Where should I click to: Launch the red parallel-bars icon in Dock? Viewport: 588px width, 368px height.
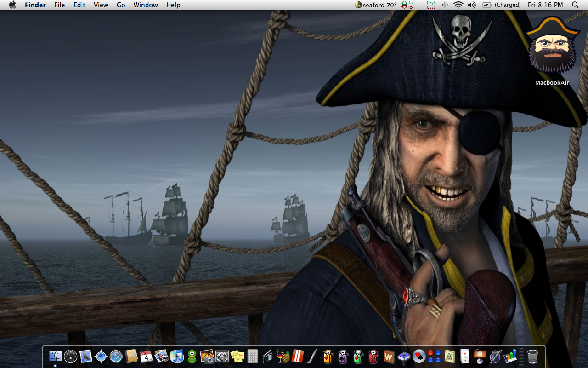pyautogui.click(x=298, y=356)
